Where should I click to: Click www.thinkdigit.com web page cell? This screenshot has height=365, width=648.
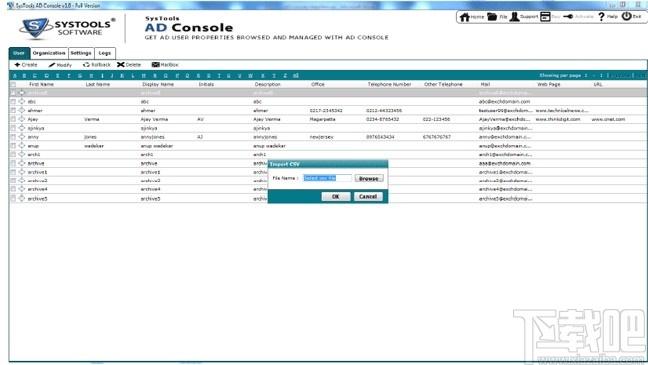(x=558, y=119)
